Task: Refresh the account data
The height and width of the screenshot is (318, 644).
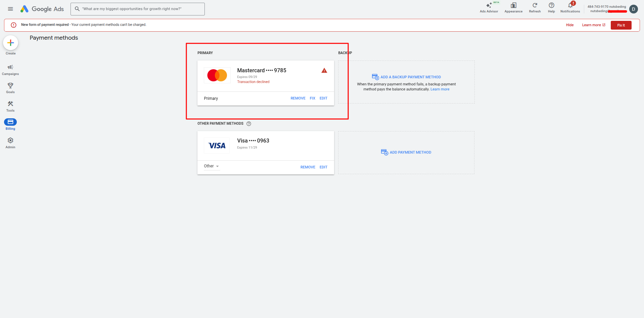Action: (535, 7)
